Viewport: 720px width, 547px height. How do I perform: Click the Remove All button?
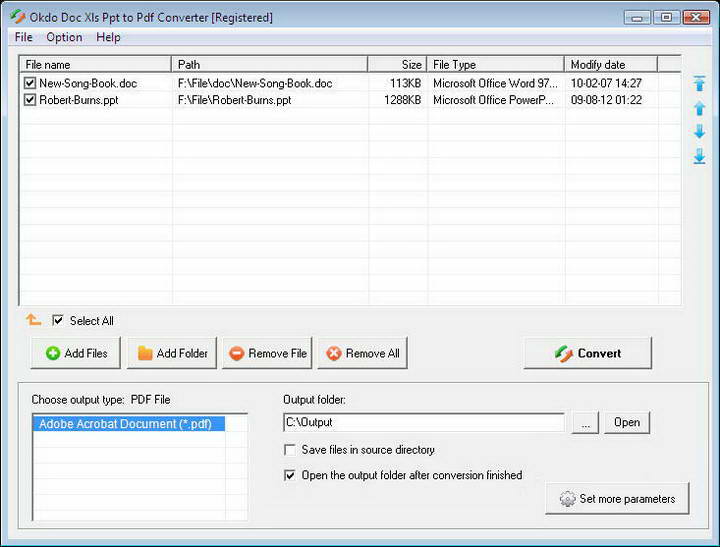(363, 353)
